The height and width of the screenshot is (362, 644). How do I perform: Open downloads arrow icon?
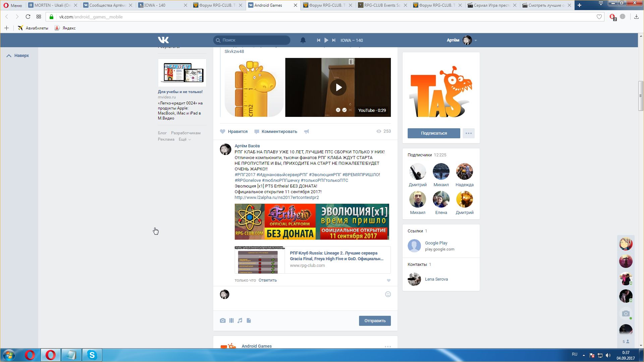[636, 17]
